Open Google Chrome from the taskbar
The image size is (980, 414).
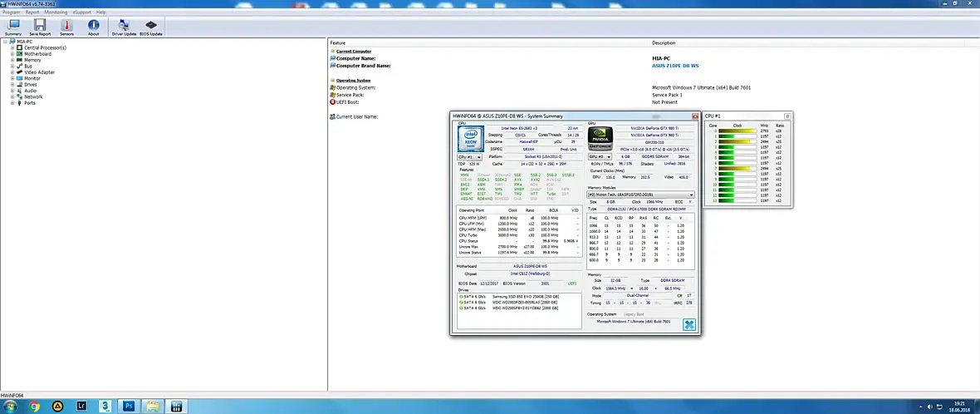coord(34,406)
